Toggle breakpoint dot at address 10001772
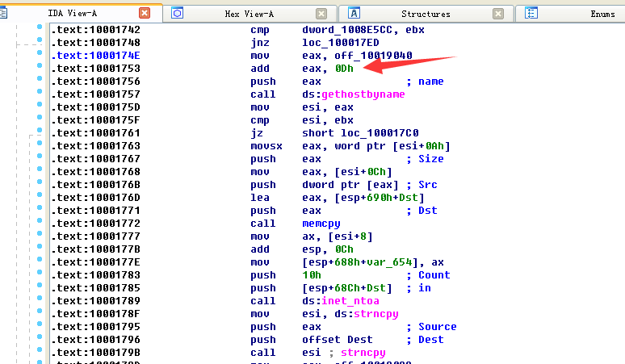This screenshot has width=625, height=364. pyautogui.click(x=40, y=220)
